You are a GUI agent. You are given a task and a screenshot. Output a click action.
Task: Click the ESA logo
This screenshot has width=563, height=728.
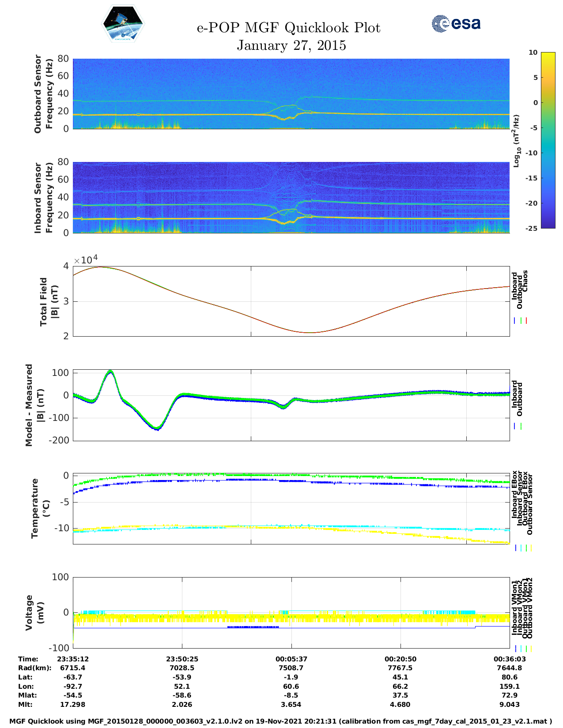click(456, 23)
